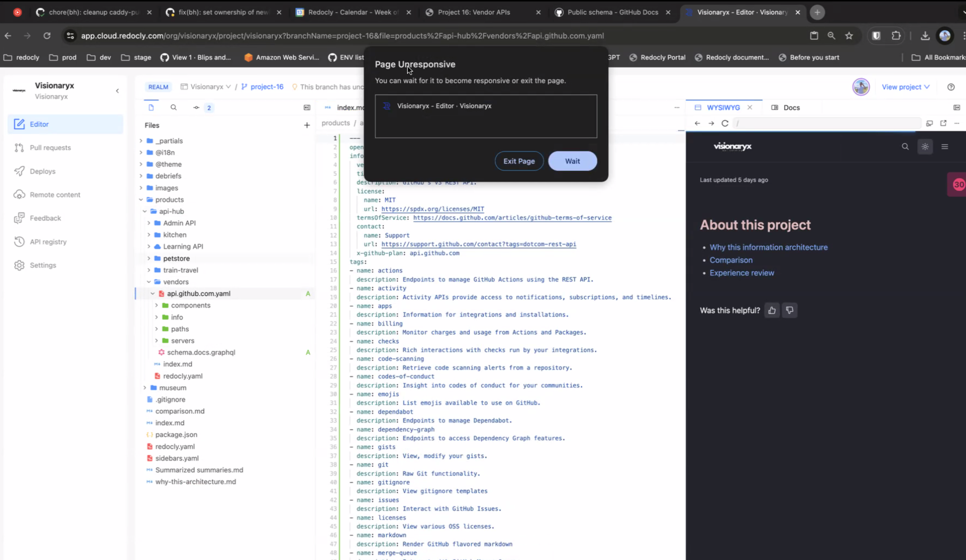Click the Exit Page button
The width and height of the screenshot is (966, 560).
[x=519, y=161]
